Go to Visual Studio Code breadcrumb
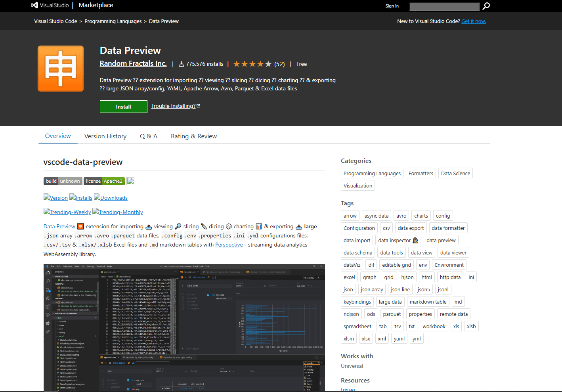This screenshot has width=562, height=392. coord(55,21)
